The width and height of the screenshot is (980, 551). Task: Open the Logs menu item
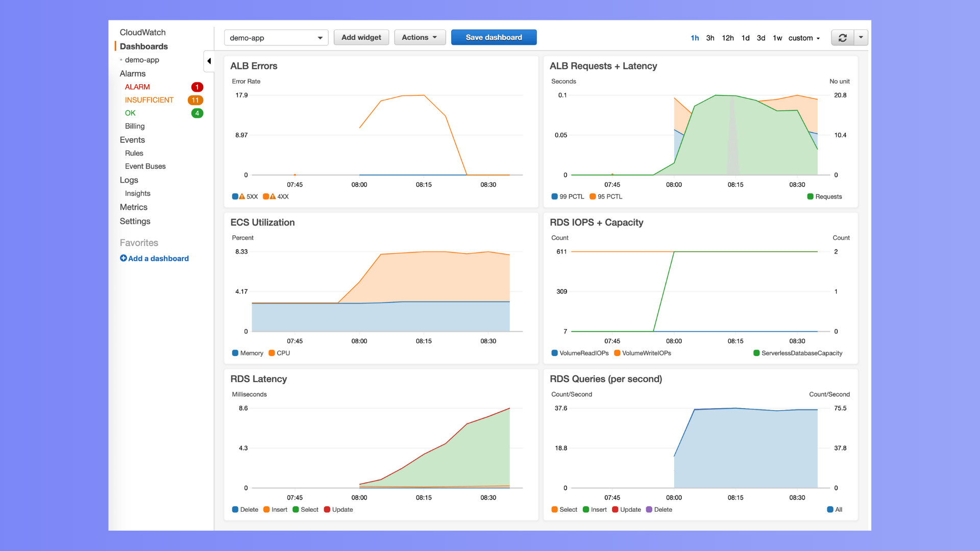(129, 180)
